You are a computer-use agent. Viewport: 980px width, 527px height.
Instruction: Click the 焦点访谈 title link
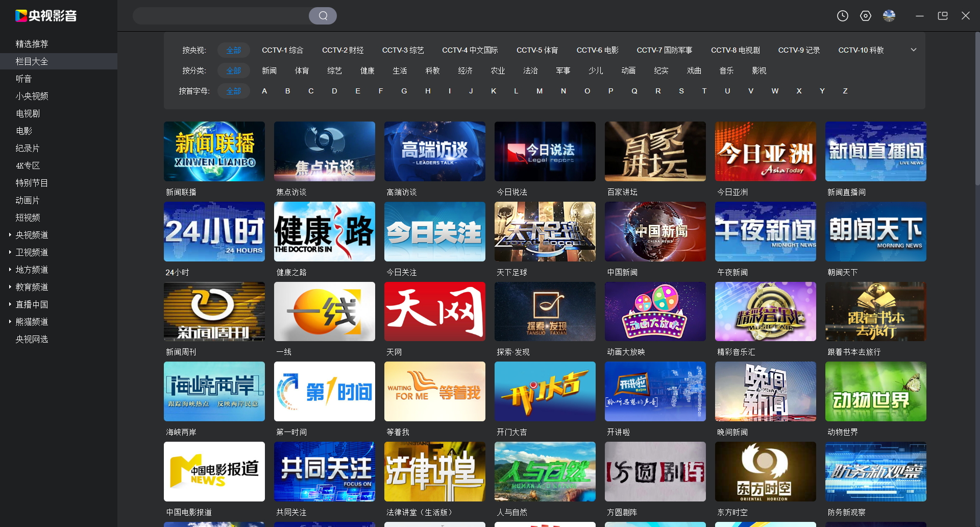(291, 192)
